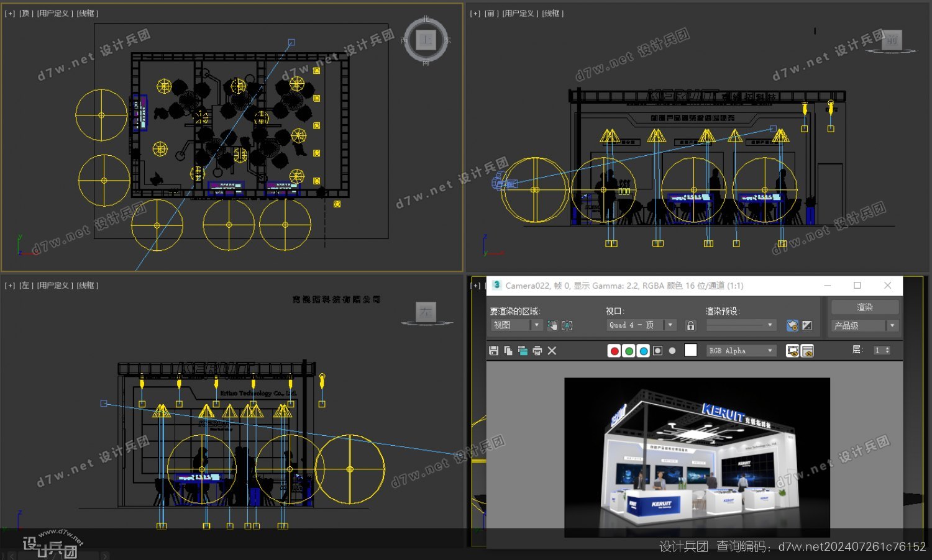
Task: Open the 视图 area-to-render dropdown
Action: tap(517, 325)
